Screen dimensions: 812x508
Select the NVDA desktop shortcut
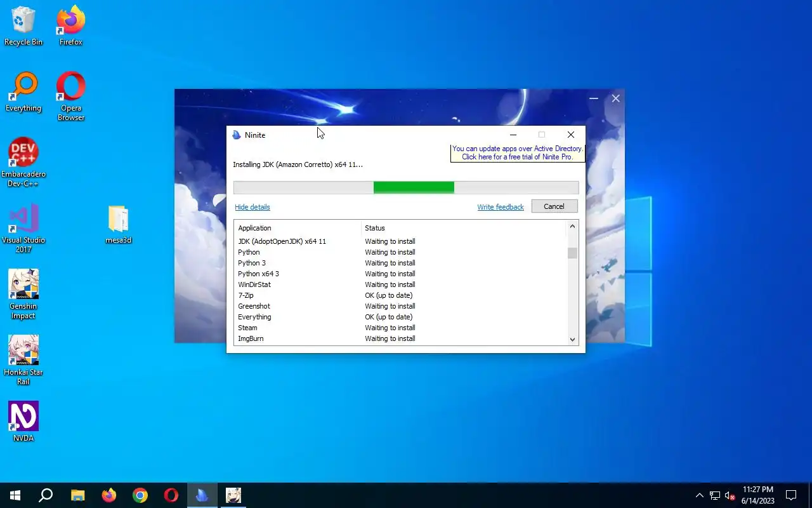[23, 422]
